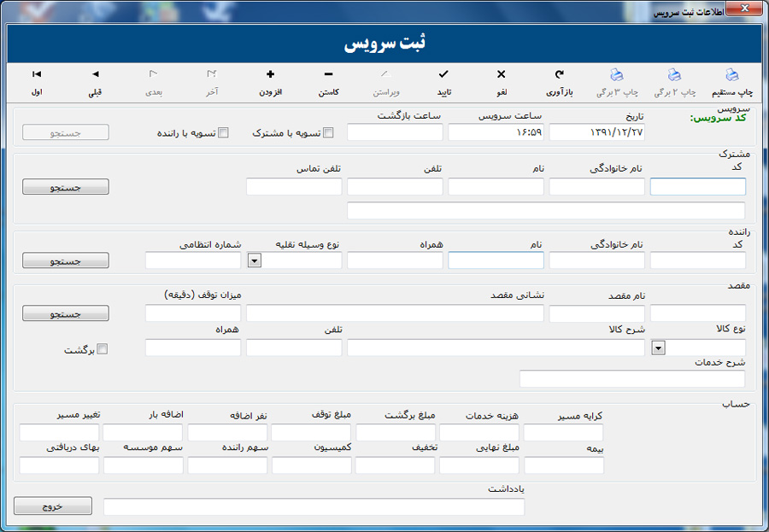The width and height of the screenshot is (769, 532).
Task: Click search (جستجو) button in destination section
Action: click(65, 313)
